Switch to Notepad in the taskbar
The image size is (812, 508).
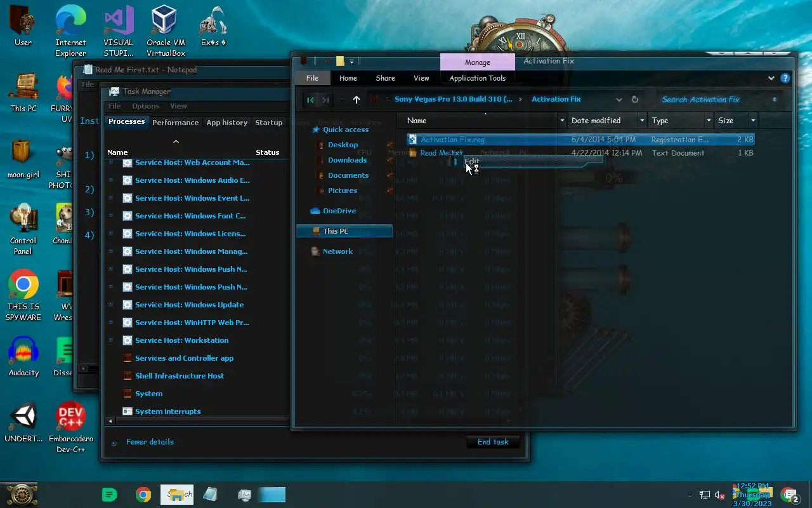(211, 495)
